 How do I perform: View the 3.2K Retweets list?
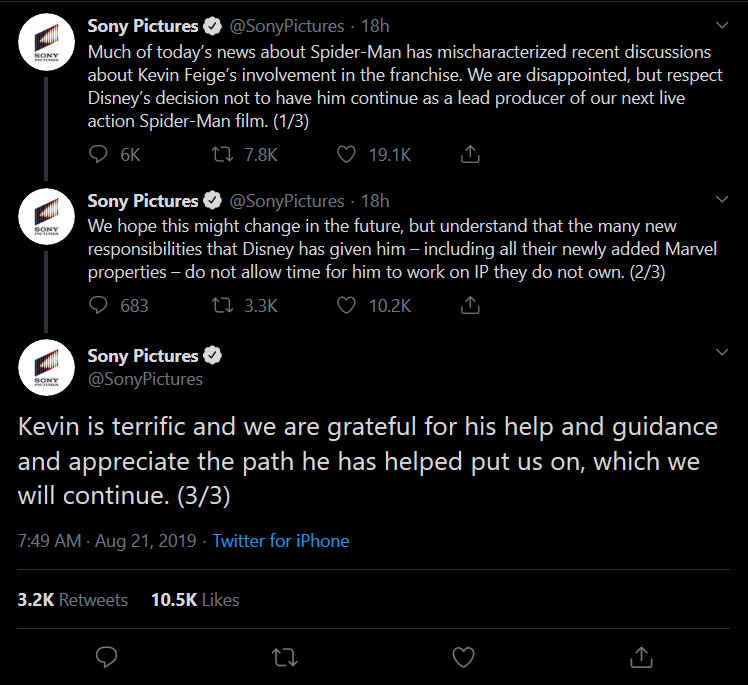click(73, 600)
